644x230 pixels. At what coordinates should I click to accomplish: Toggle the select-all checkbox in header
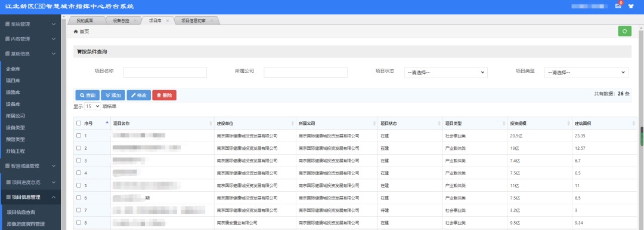point(79,123)
